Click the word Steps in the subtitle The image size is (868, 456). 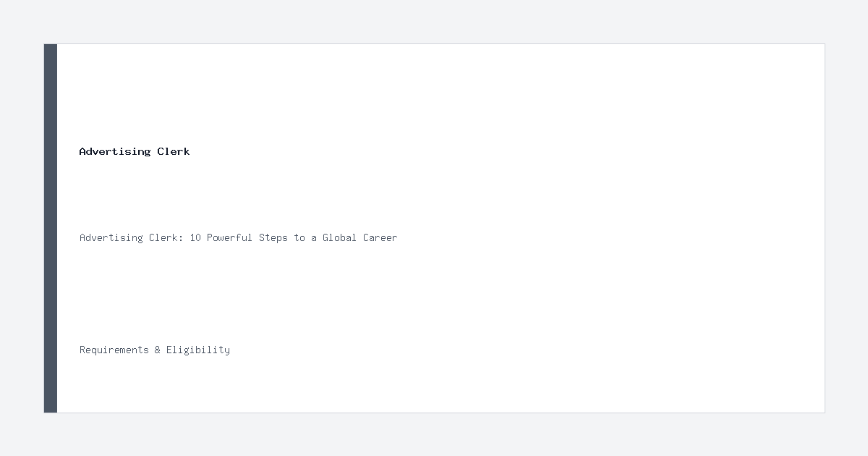[x=273, y=237]
